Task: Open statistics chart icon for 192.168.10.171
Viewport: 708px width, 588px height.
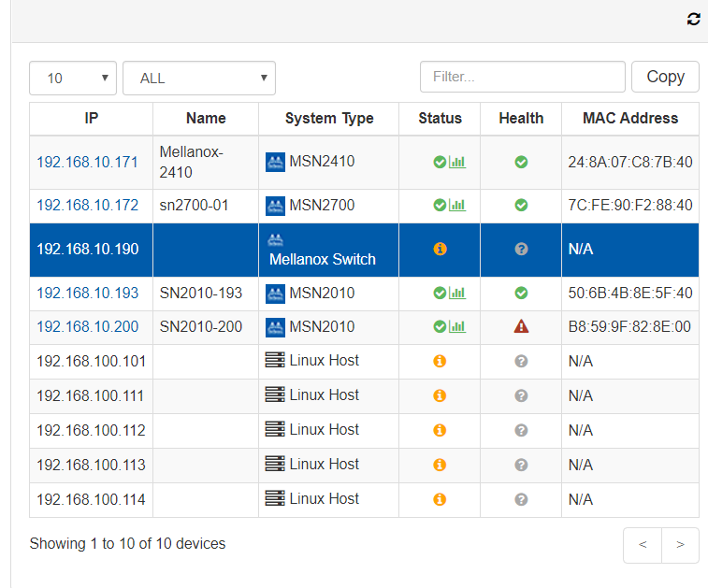Action: point(457,162)
